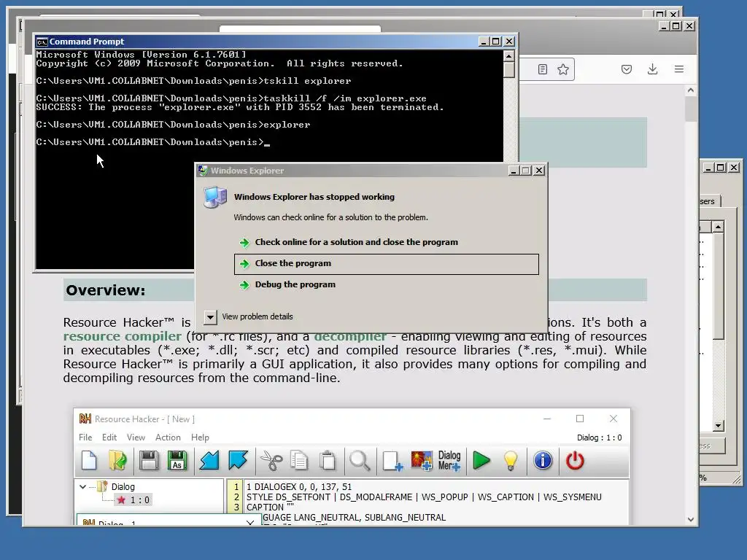Click the Command Prompt scrollbar thumb
747x560 pixels.
click(x=508, y=69)
